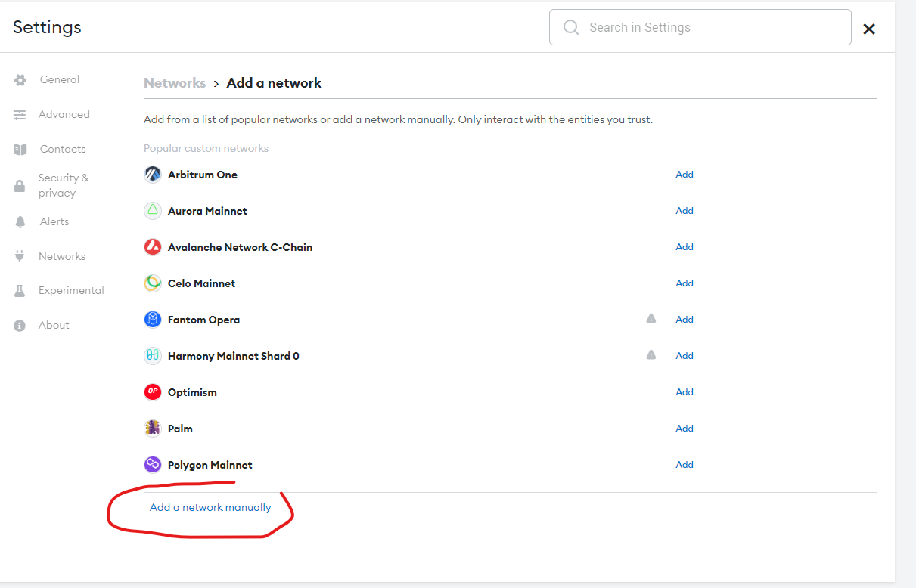
Task: Click the Avalanche network logo
Action: click(153, 247)
